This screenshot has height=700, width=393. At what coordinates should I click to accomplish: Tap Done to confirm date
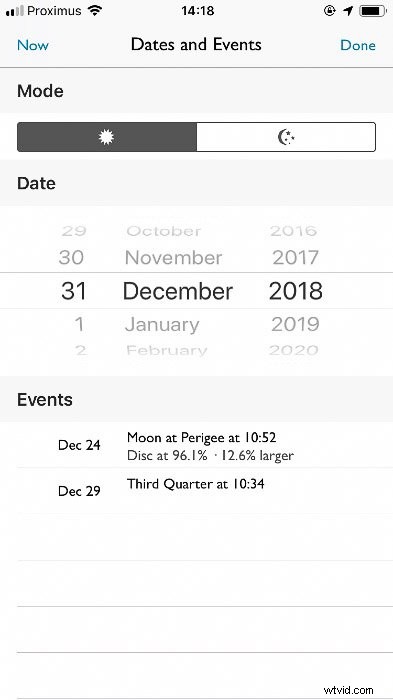[358, 45]
